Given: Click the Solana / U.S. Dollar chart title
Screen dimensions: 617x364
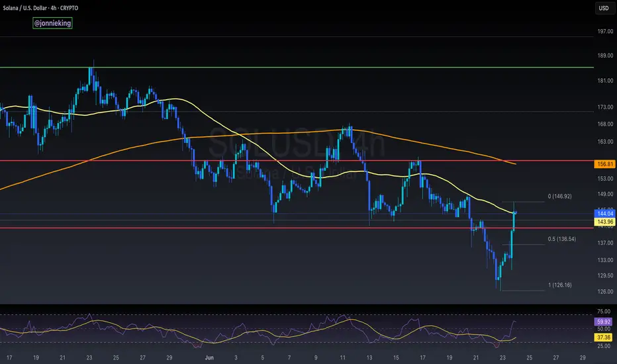Looking at the screenshot, I should click(x=40, y=8).
